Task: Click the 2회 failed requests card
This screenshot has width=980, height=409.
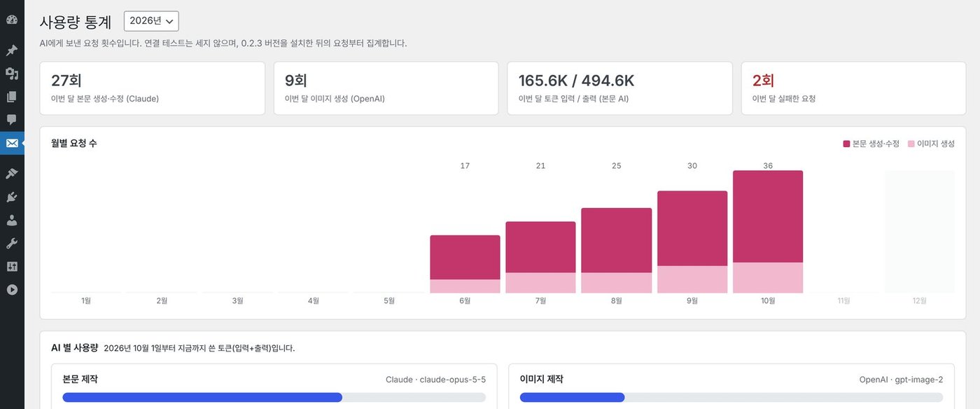Action: click(x=853, y=88)
